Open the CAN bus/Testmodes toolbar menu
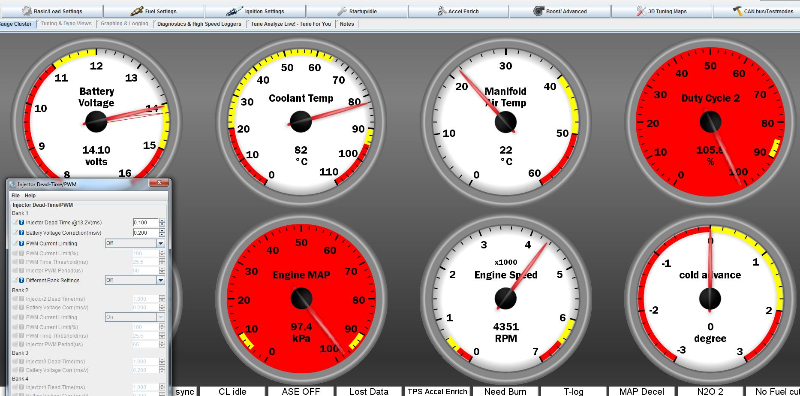The height and width of the screenshot is (396, 800). pos(757,11)
